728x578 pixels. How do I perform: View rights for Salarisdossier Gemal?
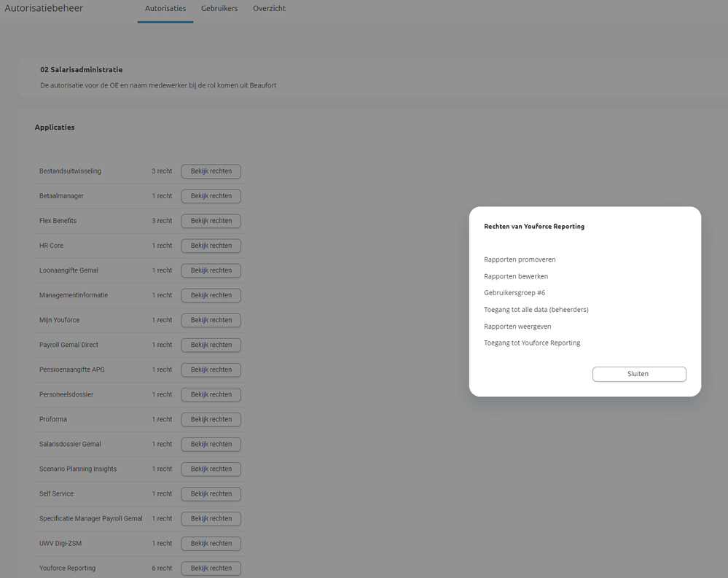[x=211, y=445]
